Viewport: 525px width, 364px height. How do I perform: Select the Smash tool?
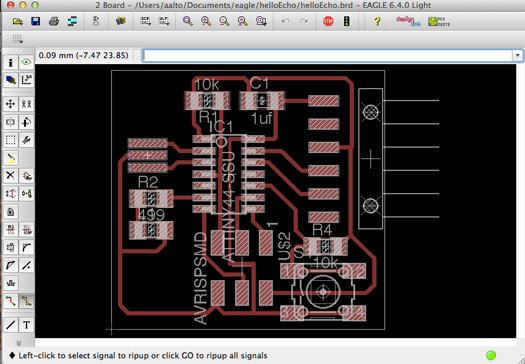10,247
